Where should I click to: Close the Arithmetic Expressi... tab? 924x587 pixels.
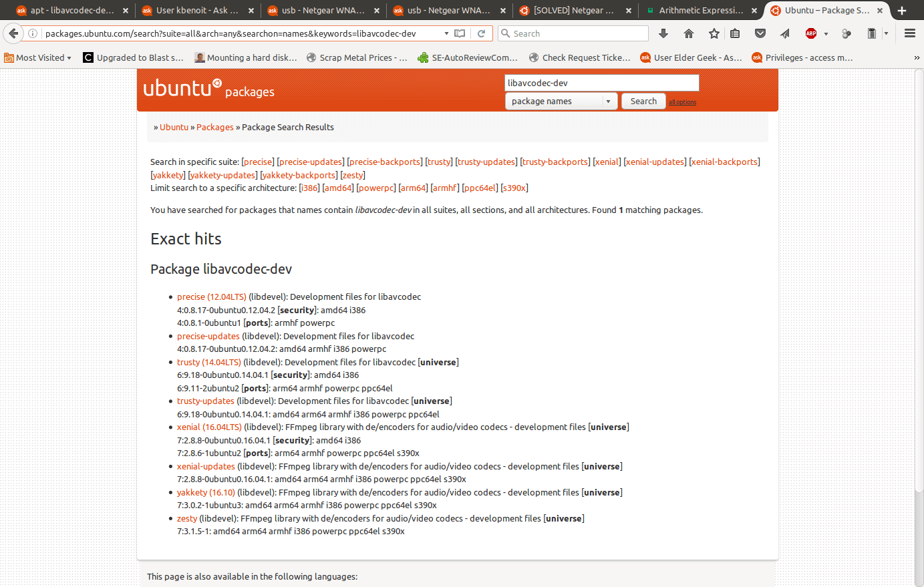[x=754, y=10]
